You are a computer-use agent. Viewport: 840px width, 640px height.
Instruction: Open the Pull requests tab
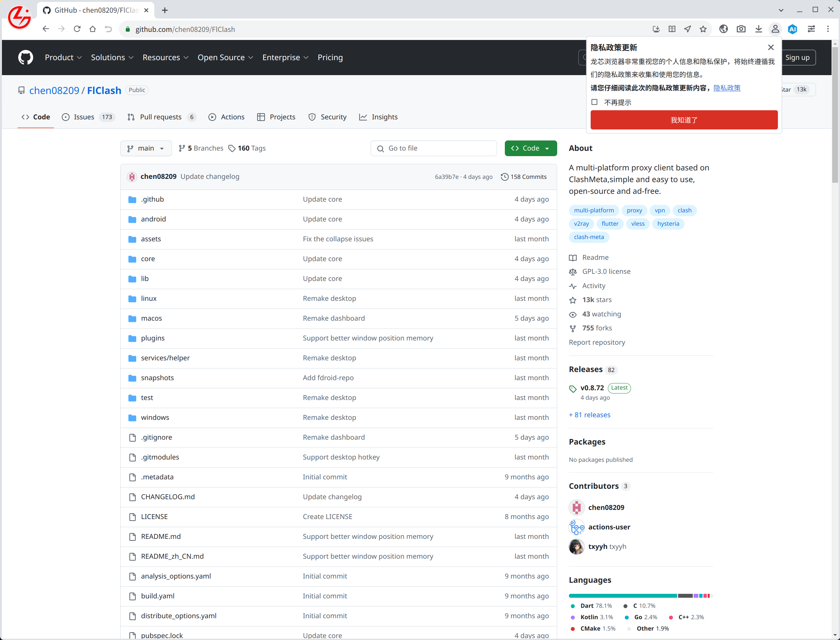[162, 117]
